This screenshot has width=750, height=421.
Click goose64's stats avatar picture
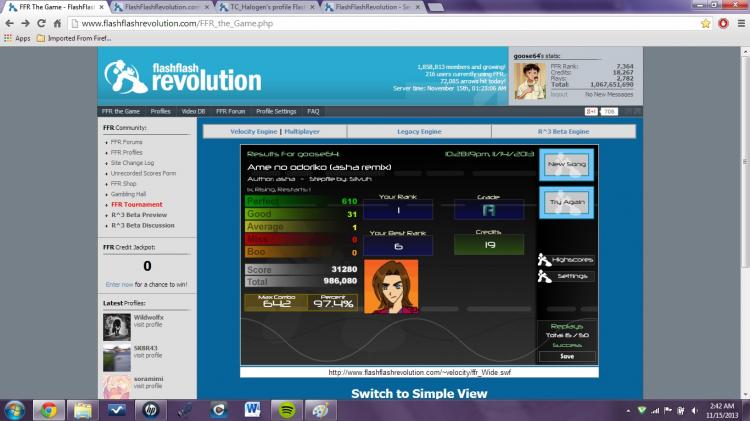tap(530, 81)
